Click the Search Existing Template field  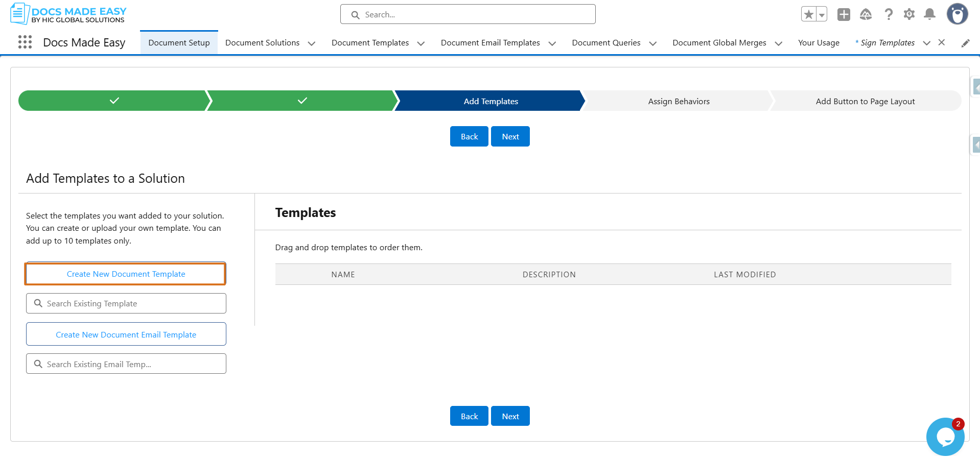coord(126,303)
